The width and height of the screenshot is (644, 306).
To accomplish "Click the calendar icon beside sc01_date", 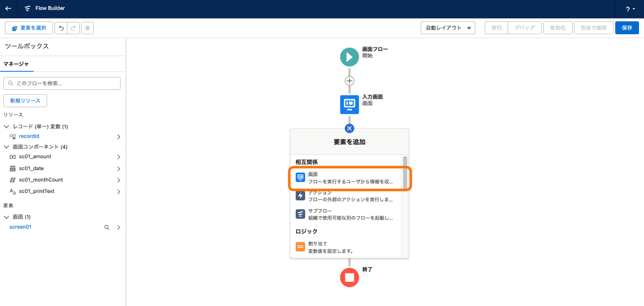I will click(12, 168).
